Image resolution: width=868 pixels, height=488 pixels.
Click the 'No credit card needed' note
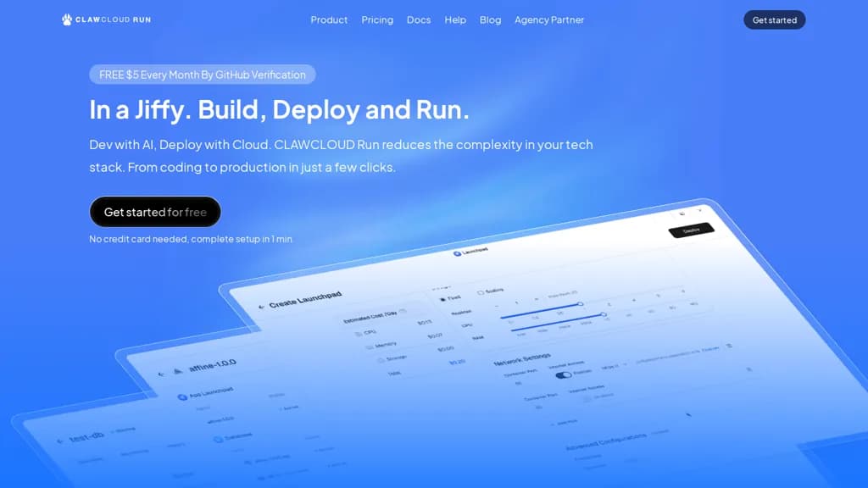tap(191, 239)
